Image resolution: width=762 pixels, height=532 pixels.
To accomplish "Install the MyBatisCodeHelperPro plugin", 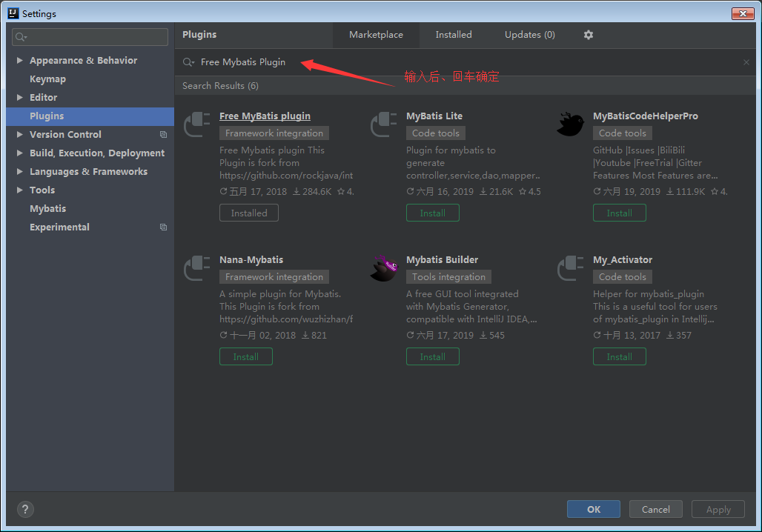I will [x=619, y=213].
